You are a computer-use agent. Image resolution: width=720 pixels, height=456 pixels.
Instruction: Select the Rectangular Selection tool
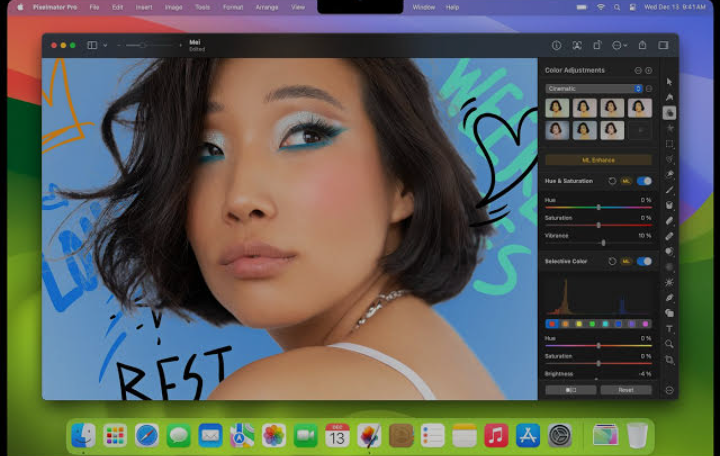pyautogui.click(x=669, y=144)
